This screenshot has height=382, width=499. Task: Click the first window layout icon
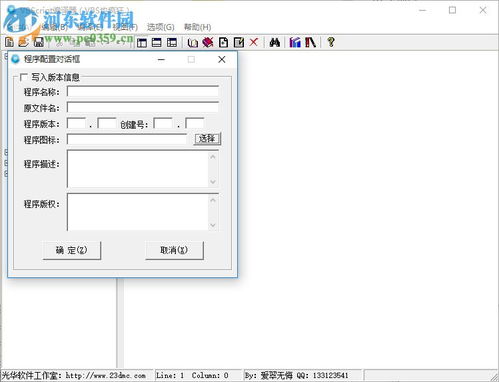142,43
